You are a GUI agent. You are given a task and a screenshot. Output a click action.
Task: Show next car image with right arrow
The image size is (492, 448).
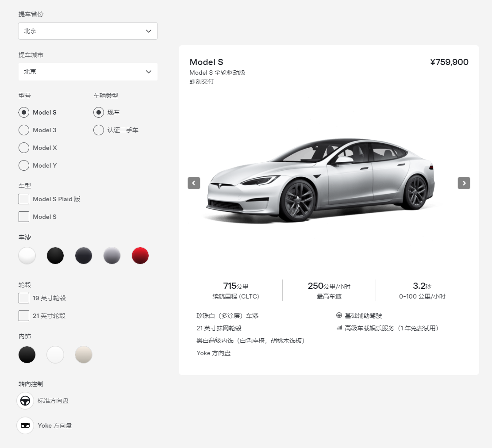tap(464, 183)
